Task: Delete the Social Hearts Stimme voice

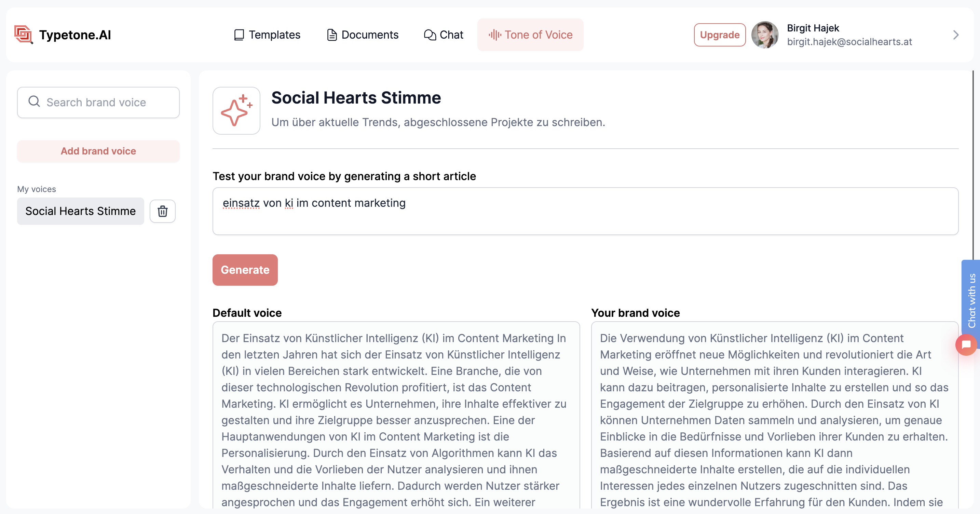Action: (x=162, y=211)
